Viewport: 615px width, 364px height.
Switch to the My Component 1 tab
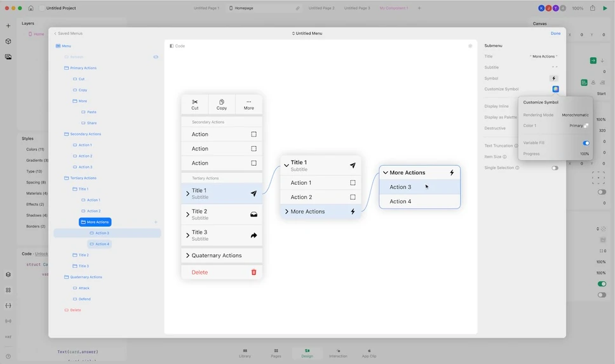[x=394, y=8]
